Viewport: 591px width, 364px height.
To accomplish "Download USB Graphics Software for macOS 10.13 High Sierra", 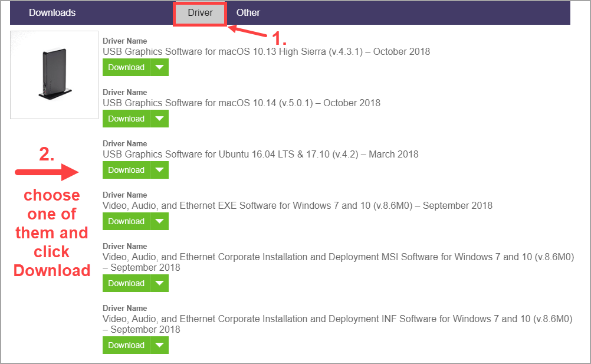I will pos(126,67).
